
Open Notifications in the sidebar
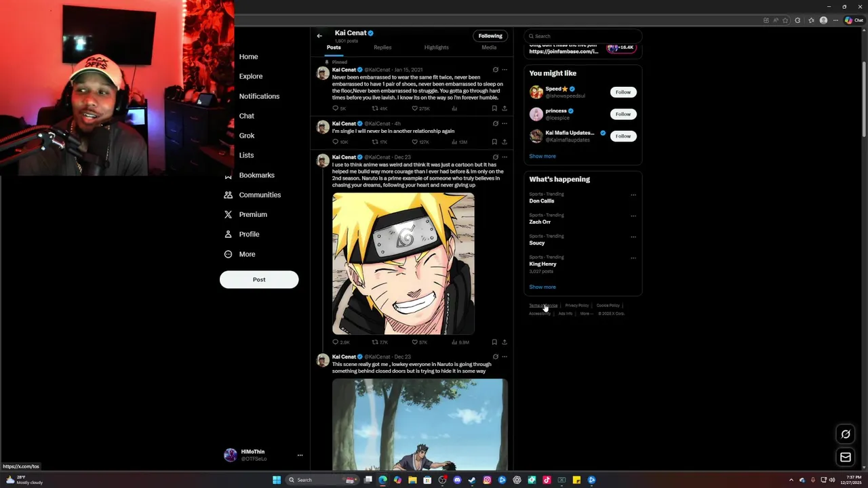(x=259, y=96)
